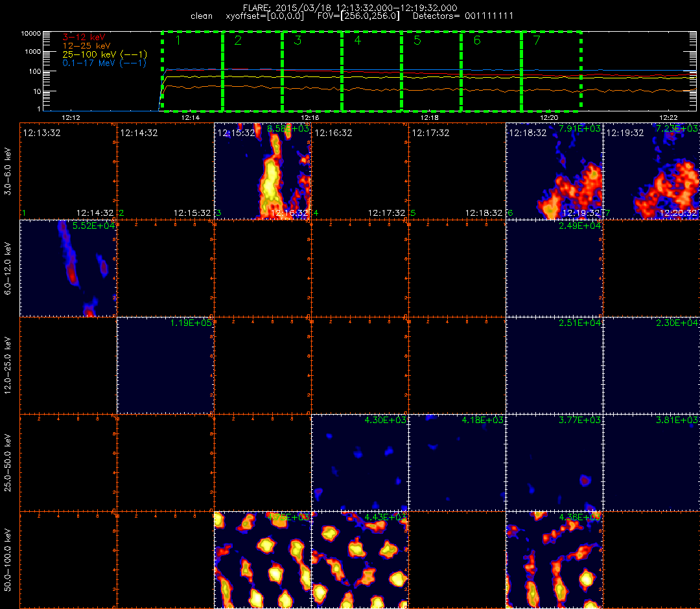
Task: Click the empty 3.0-6.0 keV panel starting 12:16:32
Action: pos(360,171)
